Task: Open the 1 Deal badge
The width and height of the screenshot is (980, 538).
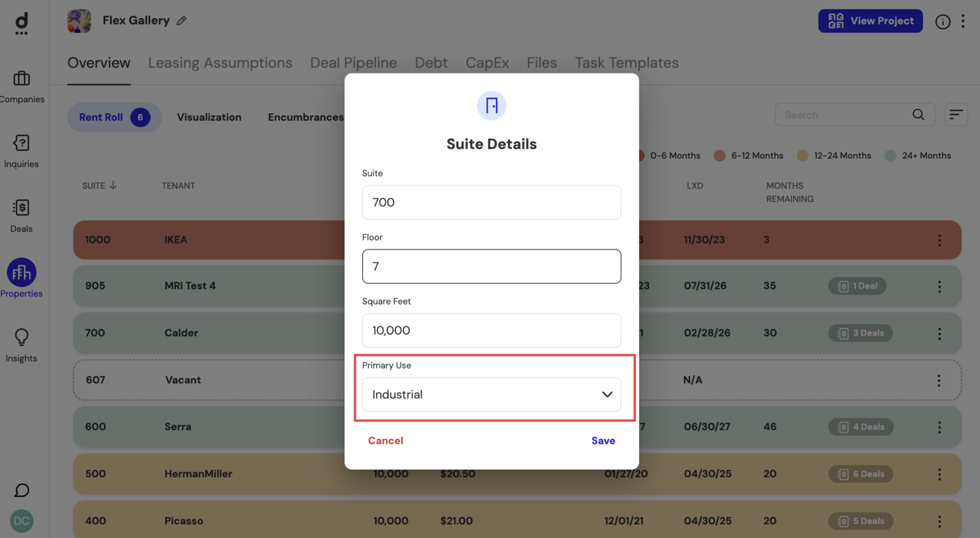Action: coord(857,286)
